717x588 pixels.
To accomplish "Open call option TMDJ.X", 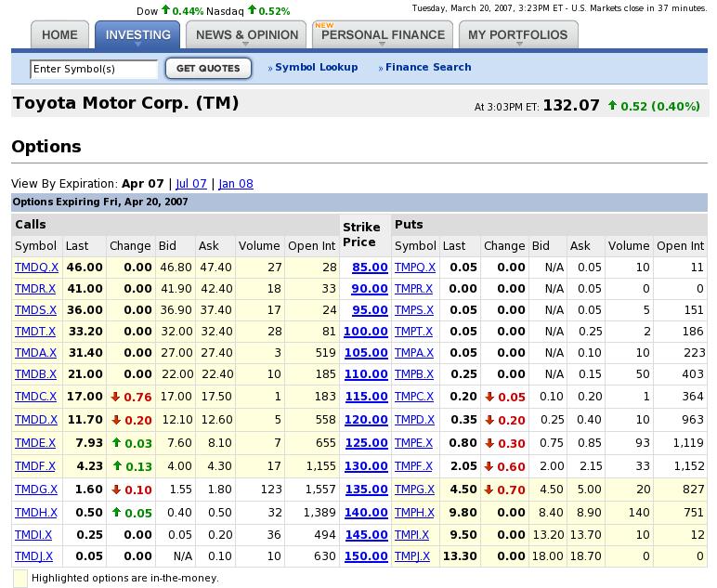I will click(33, 556).
